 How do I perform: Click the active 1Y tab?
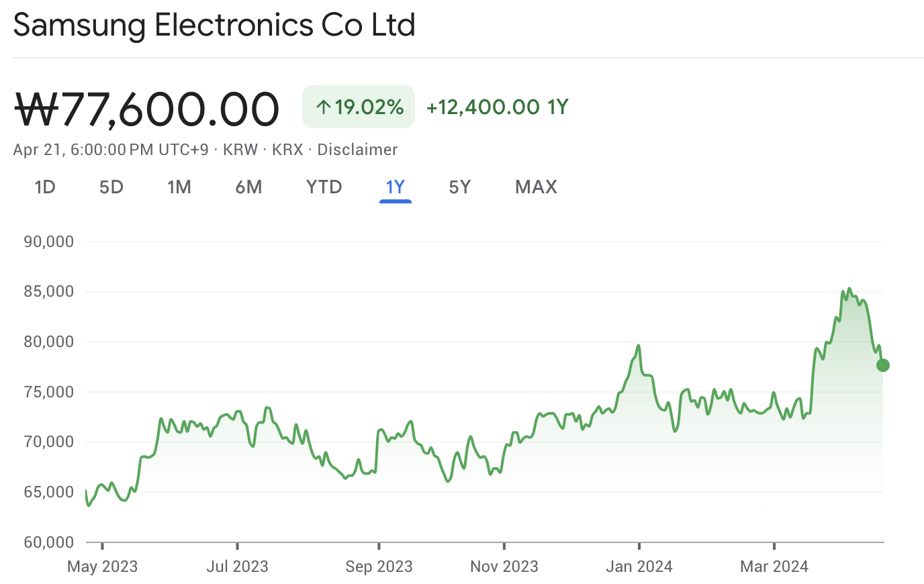396,187
